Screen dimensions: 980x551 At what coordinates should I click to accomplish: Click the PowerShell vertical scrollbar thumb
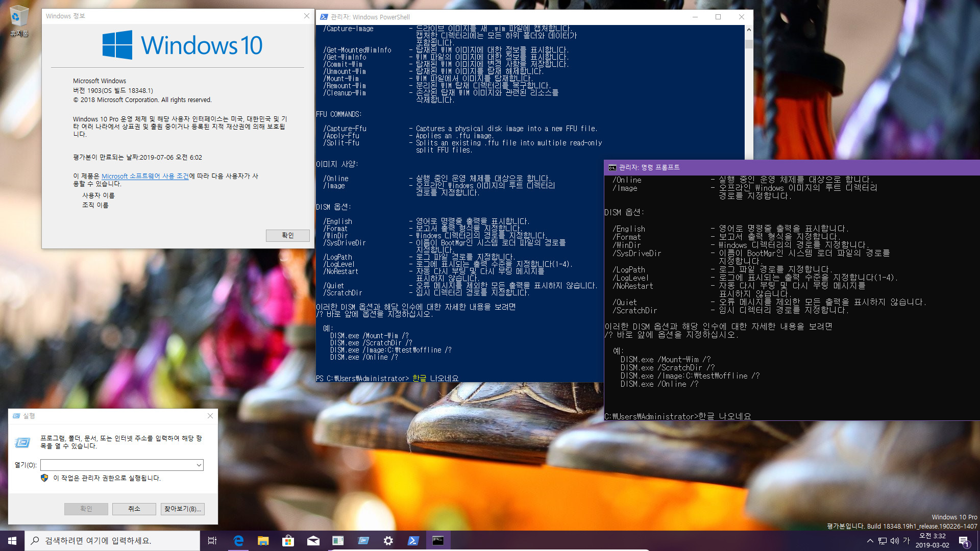point(749,44)
